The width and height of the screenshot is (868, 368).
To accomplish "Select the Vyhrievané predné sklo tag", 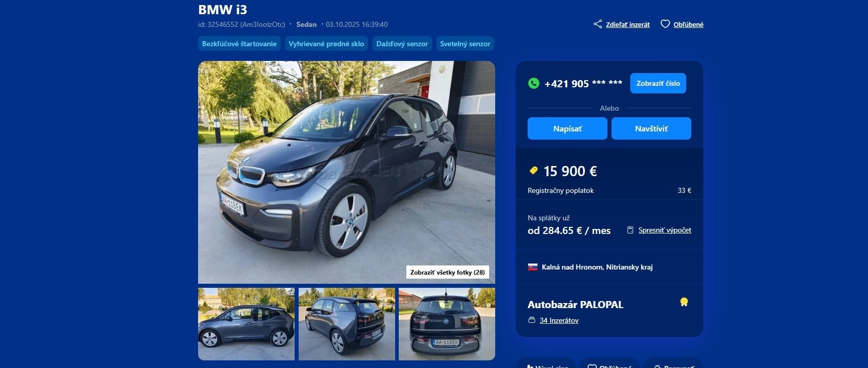I will click(327, 44).
